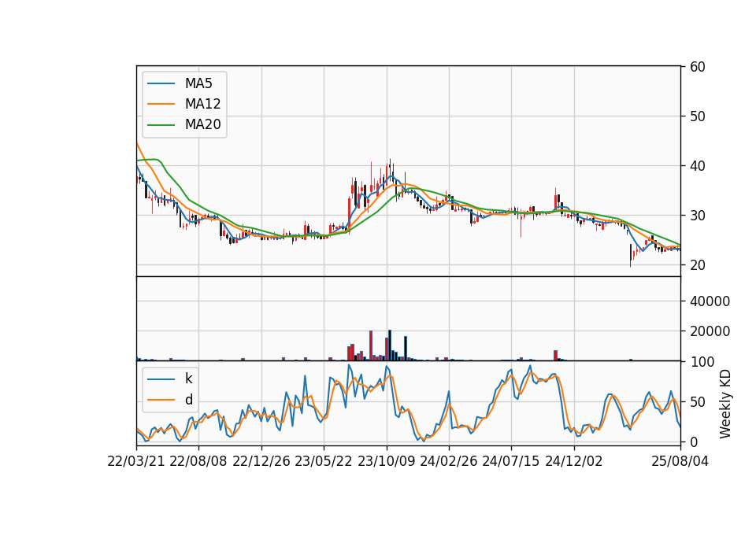This screenshot has width=756, height=543.
Task: Click the price axis label 20
Action: point(697,265)
